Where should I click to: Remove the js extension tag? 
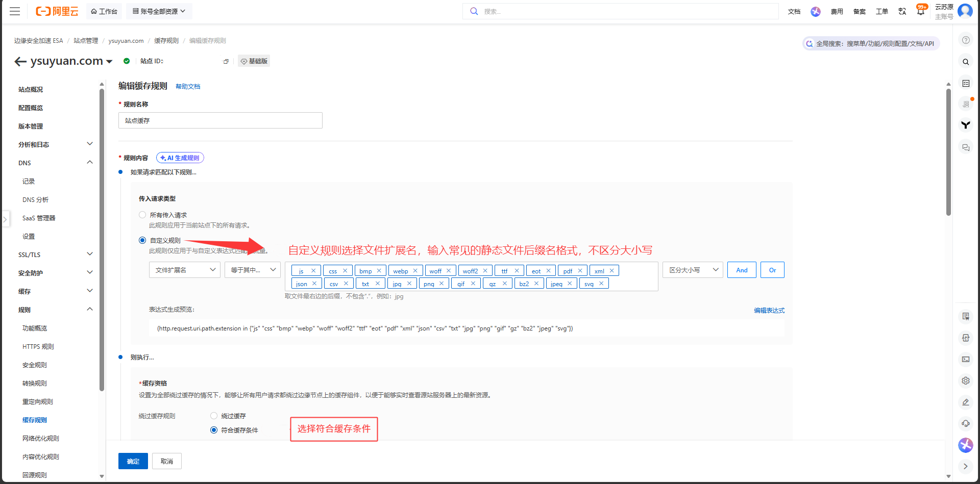[313, 271]
